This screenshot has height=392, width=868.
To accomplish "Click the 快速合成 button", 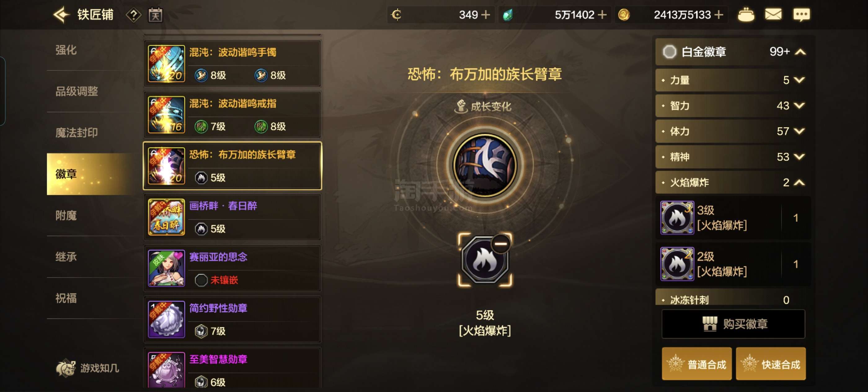I will pos(771,364).
